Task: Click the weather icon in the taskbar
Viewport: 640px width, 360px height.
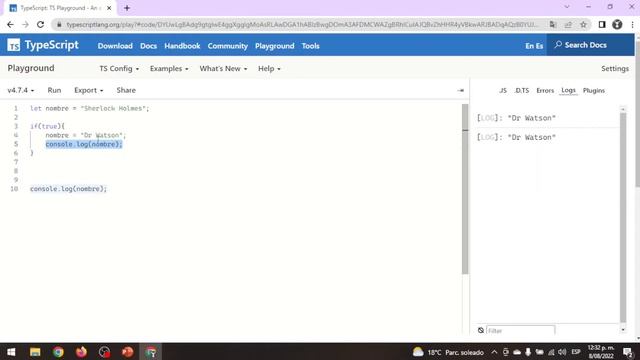Action: click(x=418, y=352)
